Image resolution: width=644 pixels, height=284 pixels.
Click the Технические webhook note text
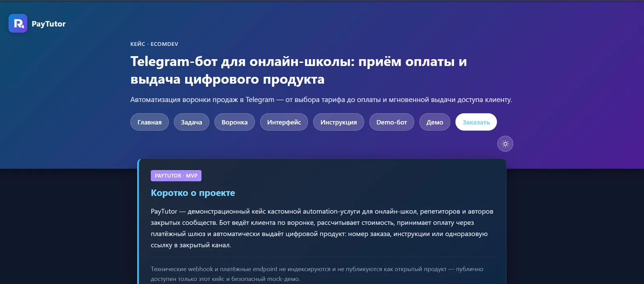(317, 274)
